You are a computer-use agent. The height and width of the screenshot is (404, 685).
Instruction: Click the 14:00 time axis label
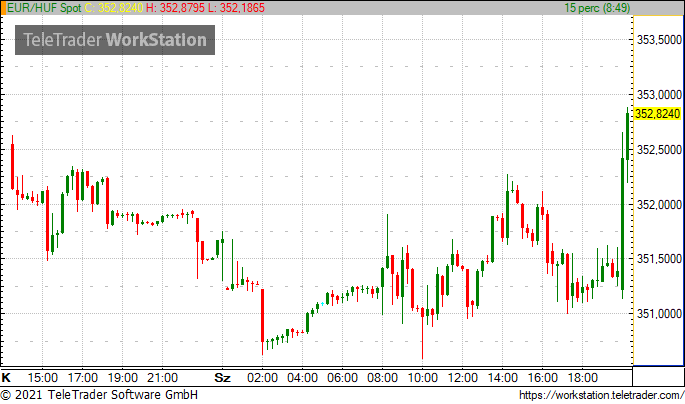click(503, 377)
